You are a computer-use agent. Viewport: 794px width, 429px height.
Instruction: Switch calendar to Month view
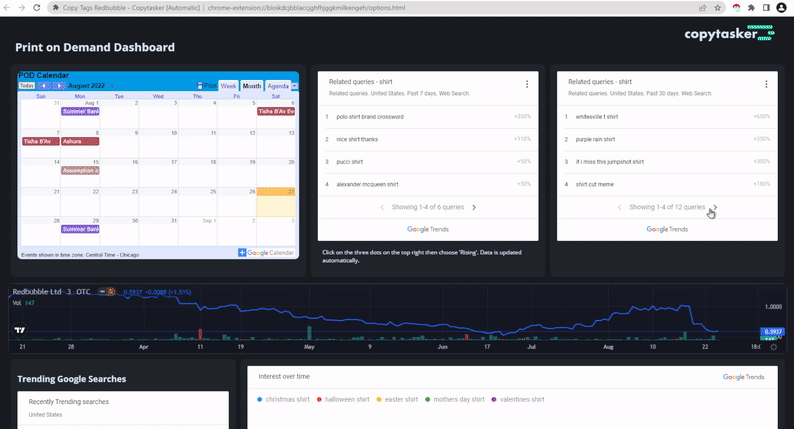coord(252,86)
